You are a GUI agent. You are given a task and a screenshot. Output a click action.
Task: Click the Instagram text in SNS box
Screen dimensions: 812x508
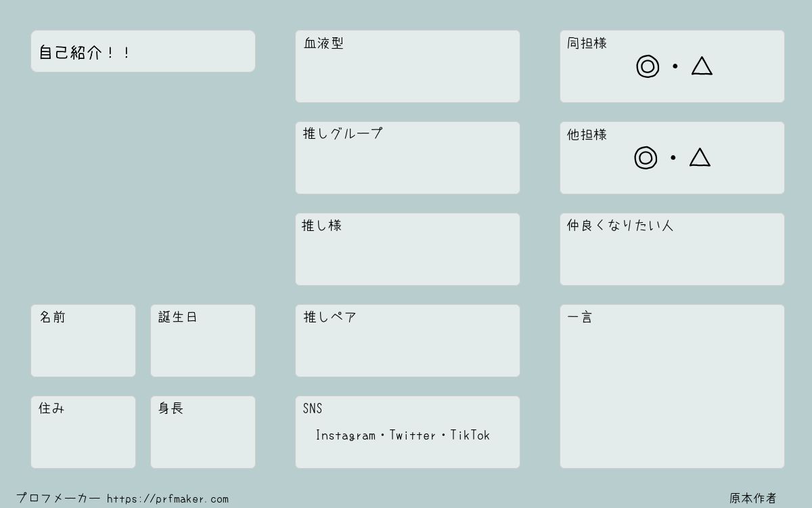point(345,436)
